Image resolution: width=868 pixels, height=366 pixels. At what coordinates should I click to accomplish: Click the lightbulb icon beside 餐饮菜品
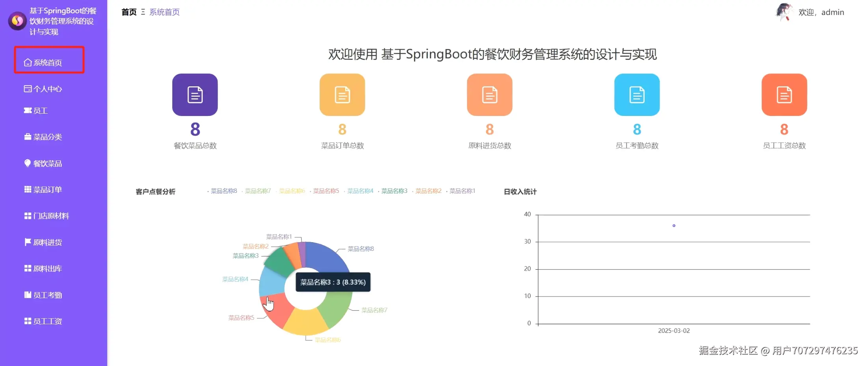tap(28, 163)
